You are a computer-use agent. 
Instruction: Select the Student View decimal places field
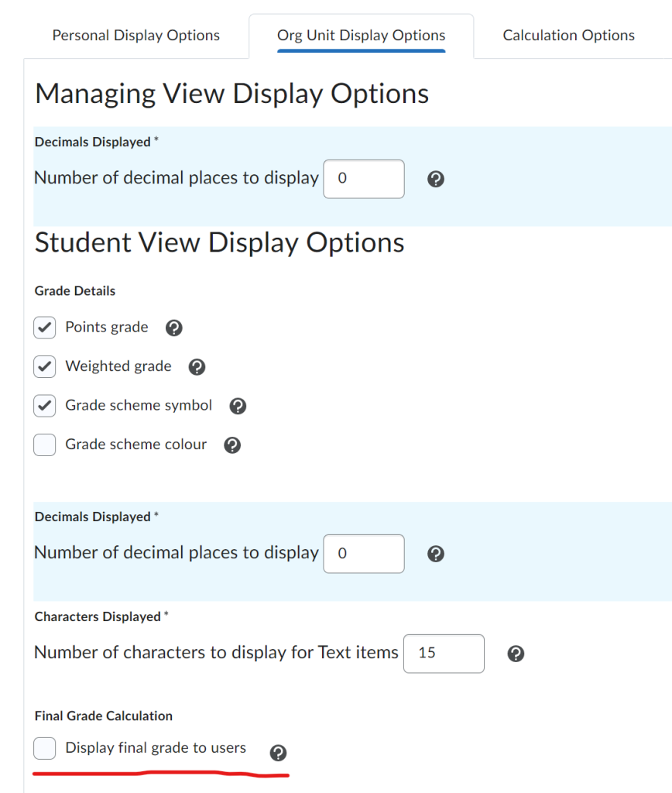point(363,553)
